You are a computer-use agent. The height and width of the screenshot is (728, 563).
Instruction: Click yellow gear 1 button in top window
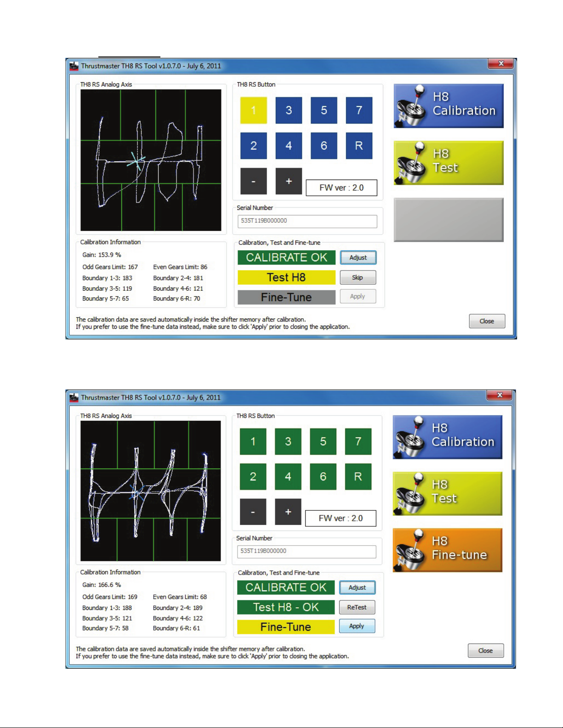(x=253, y=110)
